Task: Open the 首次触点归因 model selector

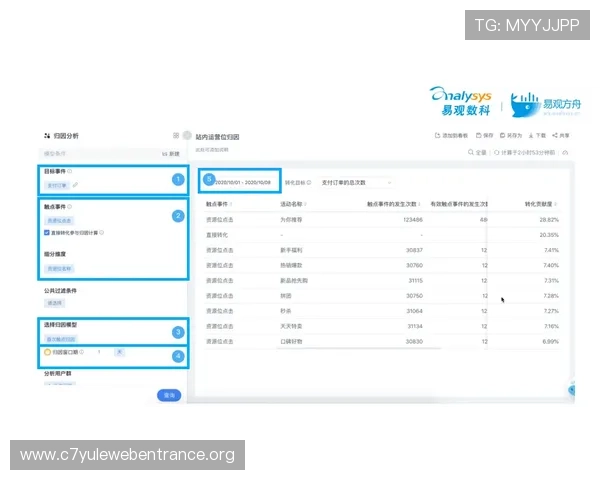Action: (x=61, y=339)
